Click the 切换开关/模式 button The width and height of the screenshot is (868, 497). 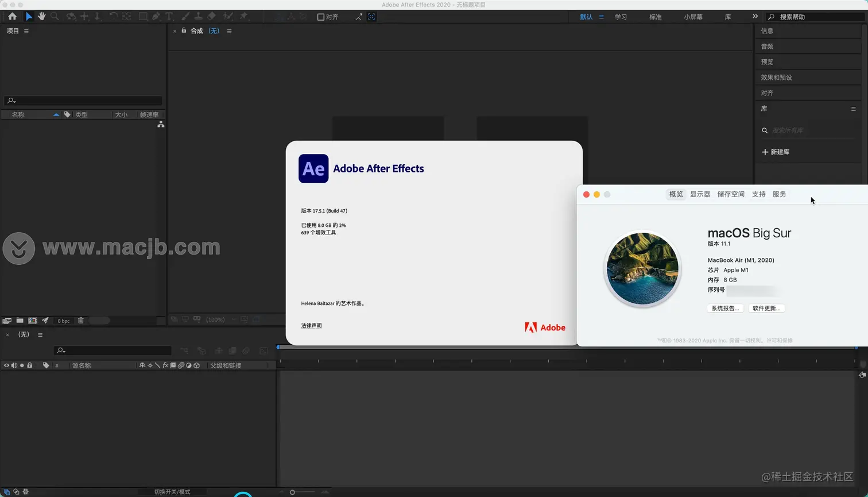click(x=172, y=492)
